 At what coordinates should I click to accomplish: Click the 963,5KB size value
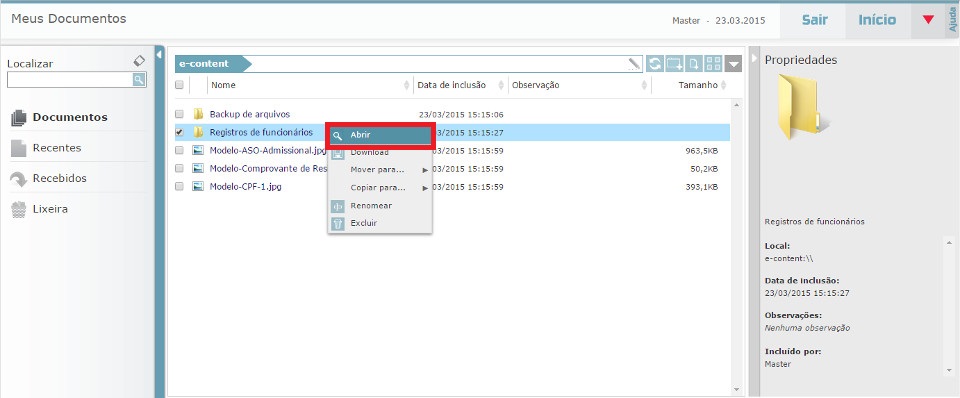(702, 151)
